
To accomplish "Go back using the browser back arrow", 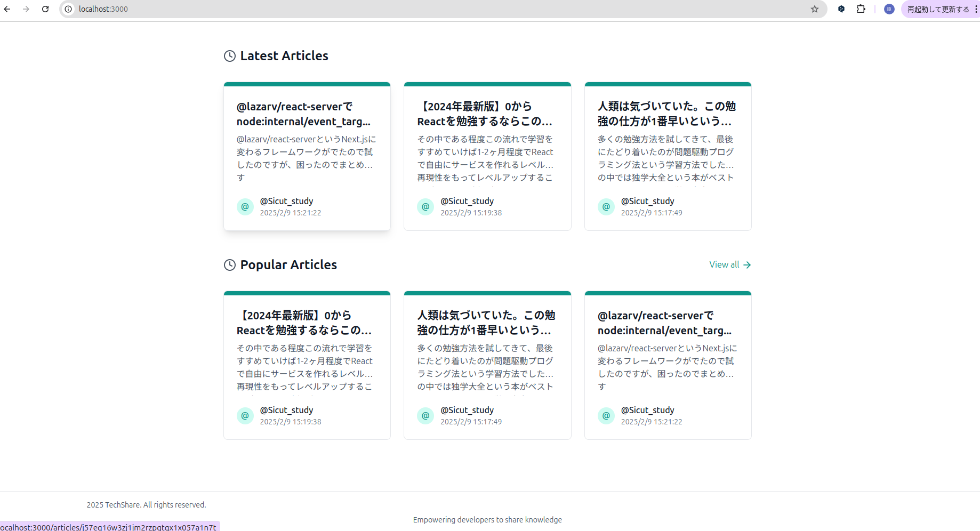I will click(7, 9).
